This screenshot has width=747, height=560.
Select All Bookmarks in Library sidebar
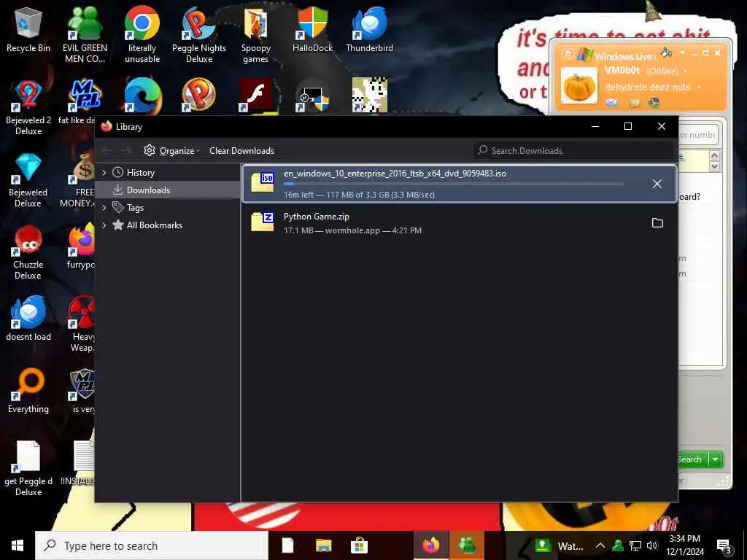[155, 225]
